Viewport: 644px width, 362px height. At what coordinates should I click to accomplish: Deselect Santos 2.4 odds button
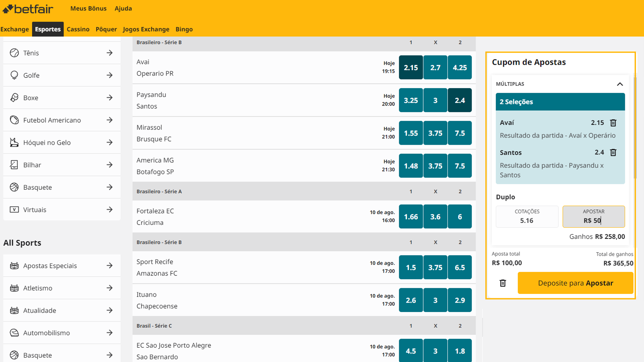tap(460, 100)
